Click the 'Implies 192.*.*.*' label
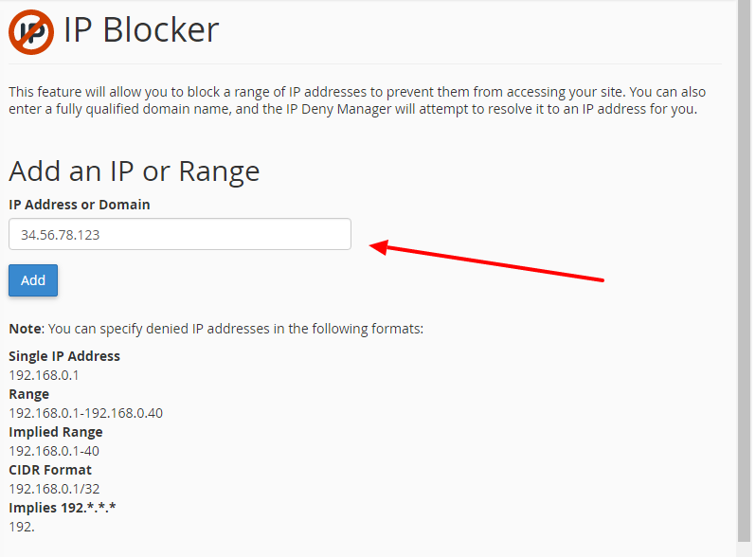Image resolution: width=756 pixels, height=557 pixels. (63, 508)
